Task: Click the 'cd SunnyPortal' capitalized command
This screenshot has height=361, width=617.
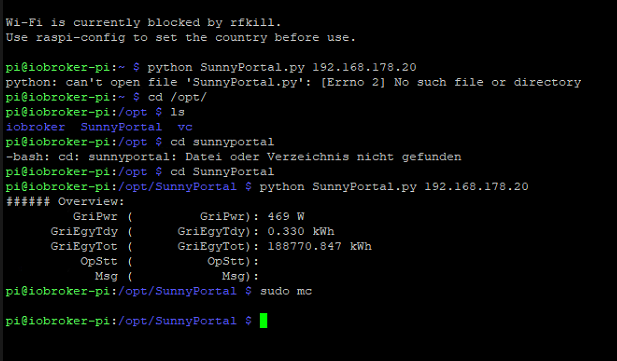Action: click(x=222, y=172)
